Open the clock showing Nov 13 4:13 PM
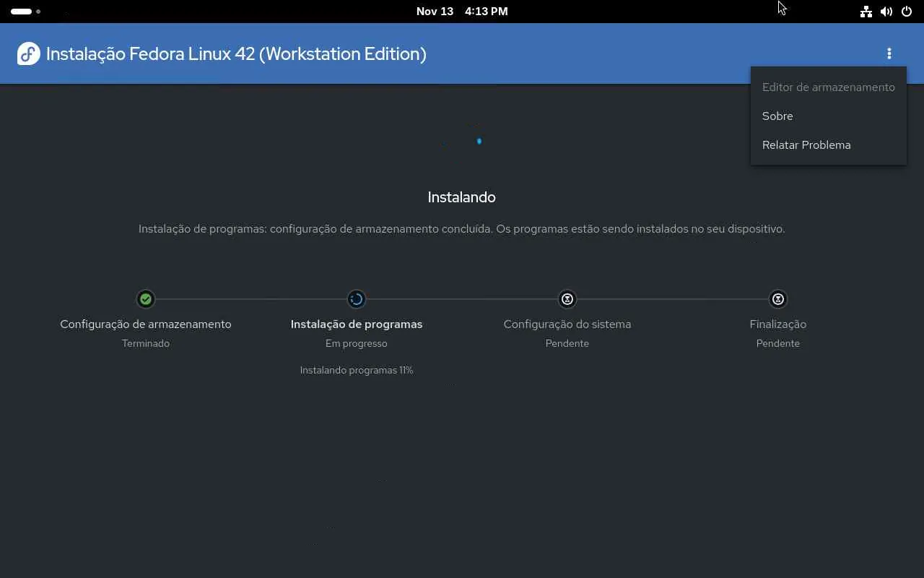This screenshot has width=924, height=578. 462,12
